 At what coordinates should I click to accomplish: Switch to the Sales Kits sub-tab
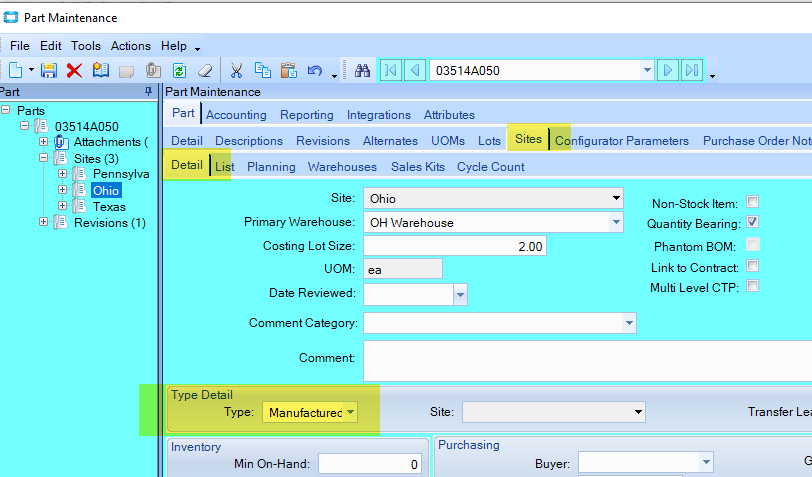(417, 167)
